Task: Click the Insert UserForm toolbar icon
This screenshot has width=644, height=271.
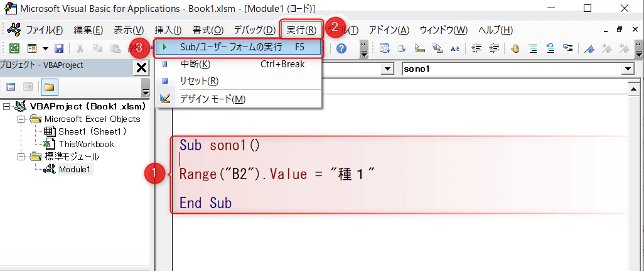Action: coord(32,48)
